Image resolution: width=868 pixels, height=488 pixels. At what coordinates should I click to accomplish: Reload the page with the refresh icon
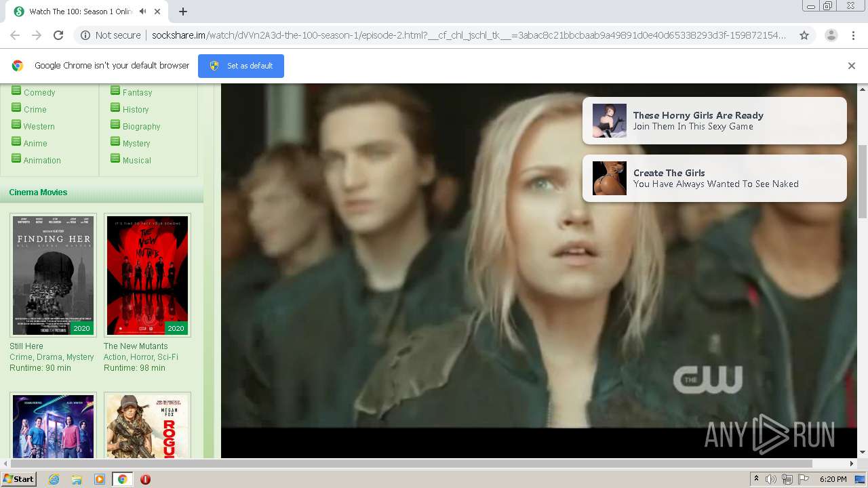pyautogui.click(x=58, y=35)
